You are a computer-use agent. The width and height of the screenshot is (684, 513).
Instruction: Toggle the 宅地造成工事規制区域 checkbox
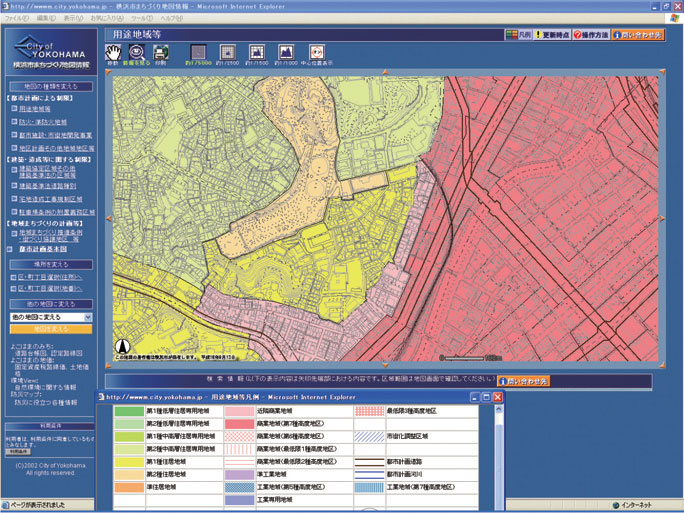point(12,200)
